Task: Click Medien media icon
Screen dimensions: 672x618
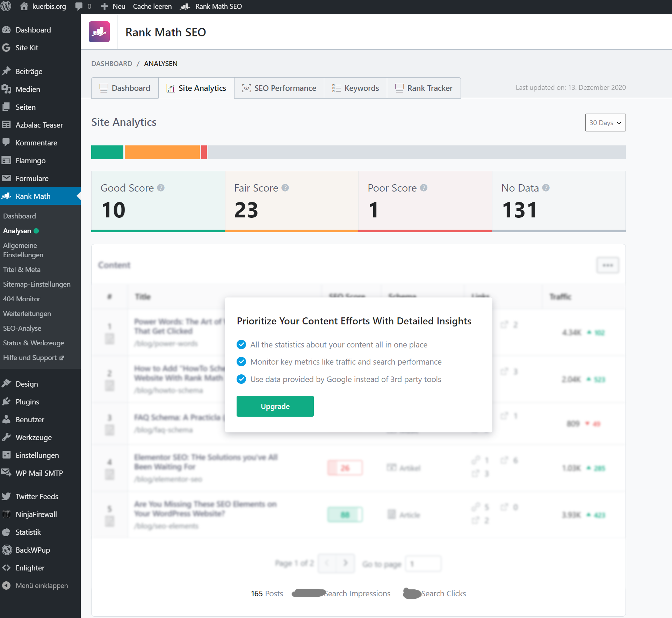Action: coord(6,89)
